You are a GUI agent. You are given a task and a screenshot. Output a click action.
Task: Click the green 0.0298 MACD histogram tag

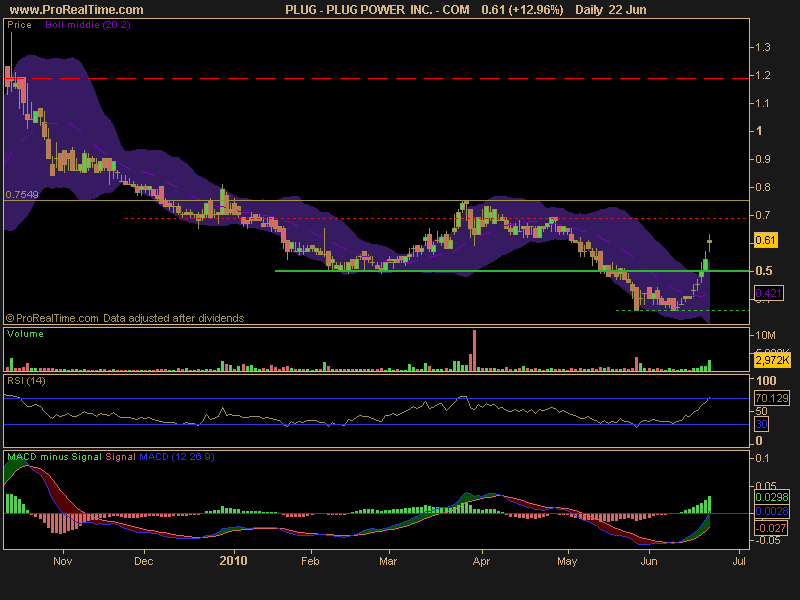(x=771, y=497)
